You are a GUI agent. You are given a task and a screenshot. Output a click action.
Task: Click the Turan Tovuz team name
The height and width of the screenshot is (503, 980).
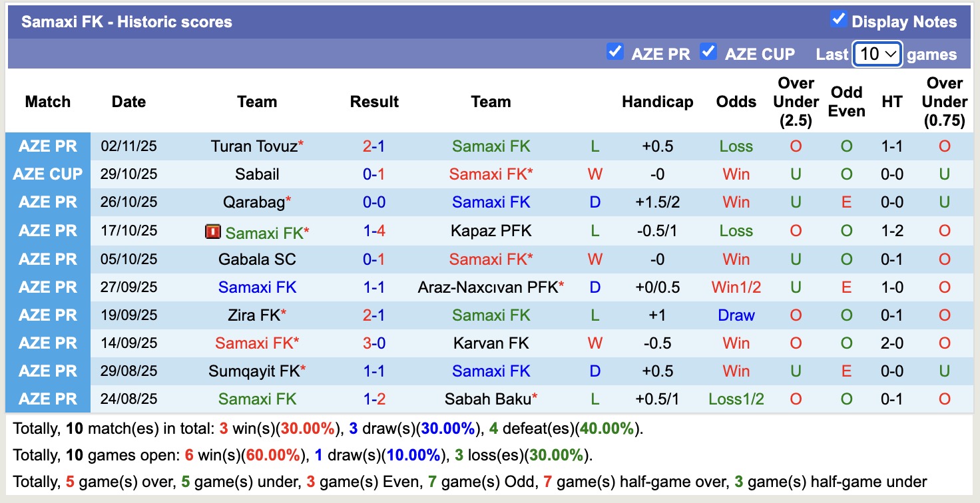(254, 146)
